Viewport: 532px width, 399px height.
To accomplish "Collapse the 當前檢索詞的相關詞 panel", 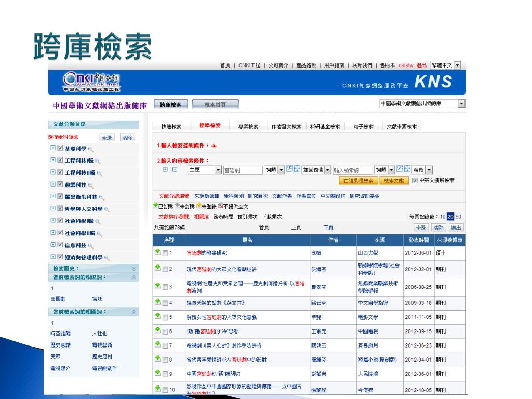I will pos(134,312).
